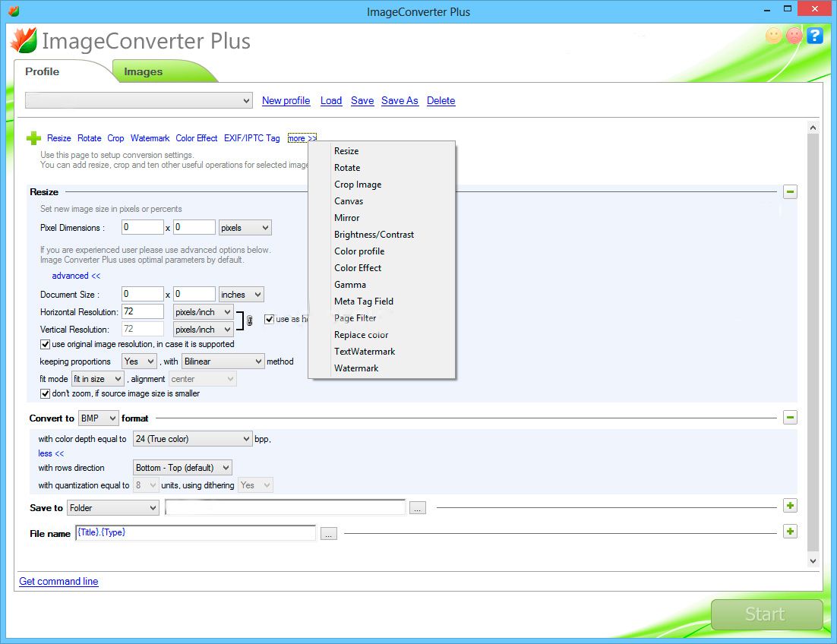This screenshot has height=644, width=837.
Task: Add a save destination via the green plus
Action: pyautogui.click(x=790, y=505)
